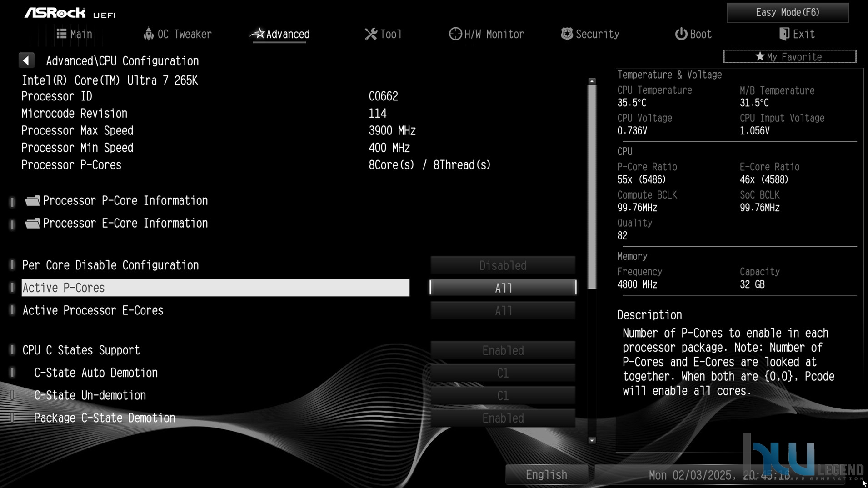Viewport: 868px width, 488px height.
Task: Select the Advanced tab label
Action: (288, 34)
